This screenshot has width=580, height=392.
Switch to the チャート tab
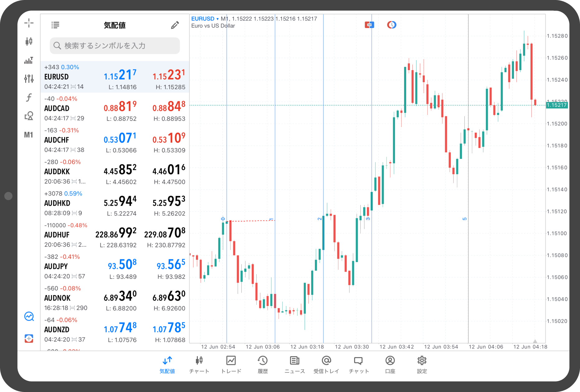(199, 364)
